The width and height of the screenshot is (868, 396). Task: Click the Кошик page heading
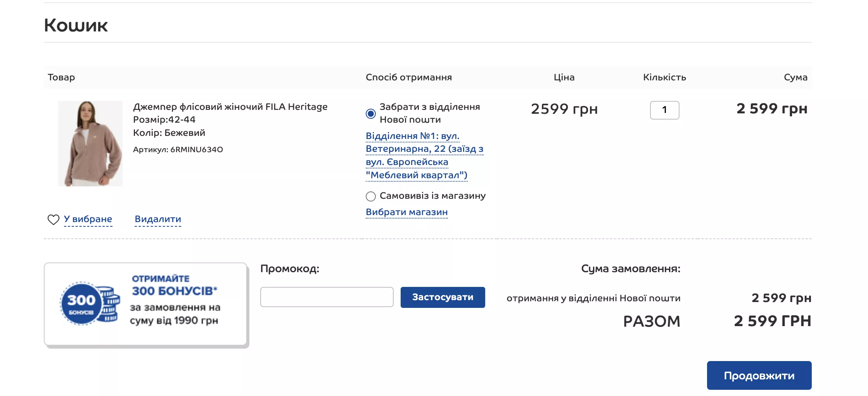pos(76,25)
